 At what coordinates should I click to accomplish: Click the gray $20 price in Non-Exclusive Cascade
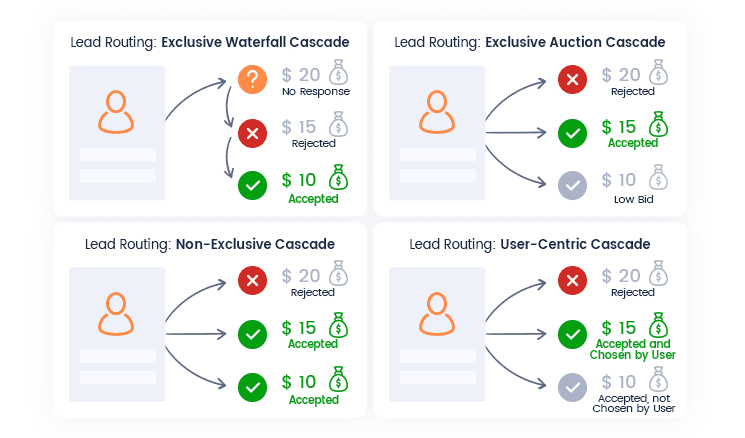click(301, 276)
